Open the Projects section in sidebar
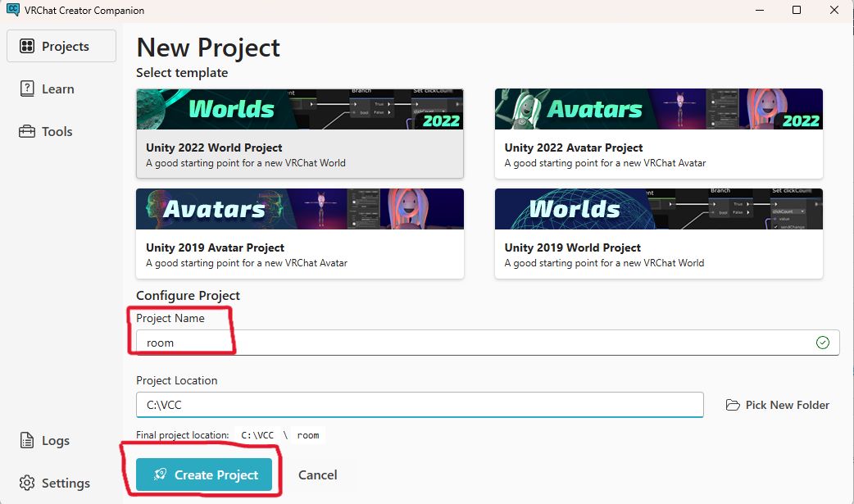Screen dimensions: 854x504 click(x=61, y=47)
